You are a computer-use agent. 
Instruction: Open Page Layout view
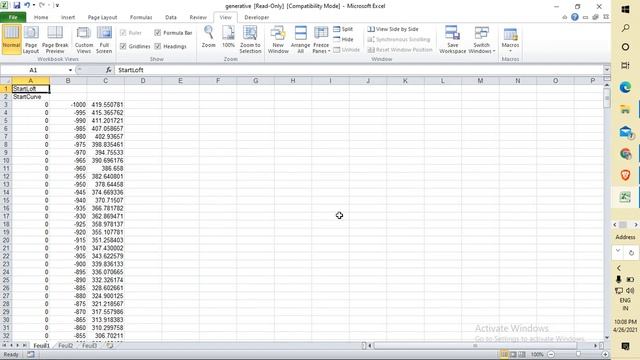(31, 39)
